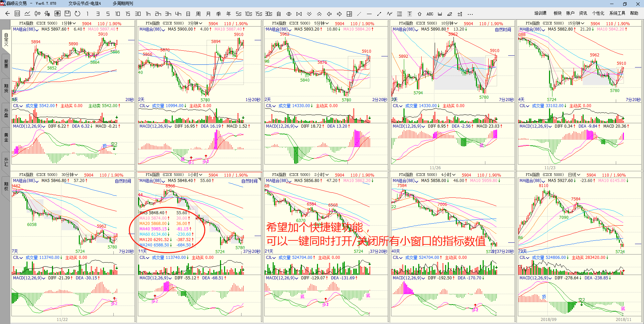
Task: Click the 自 custom period toolbar button
Action: click(x=279, y=14)
